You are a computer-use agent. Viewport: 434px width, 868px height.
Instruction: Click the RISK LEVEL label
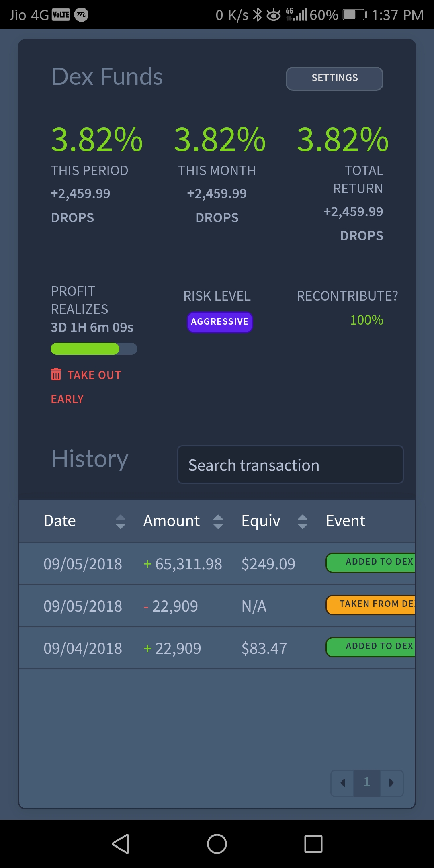pos(217,296)
